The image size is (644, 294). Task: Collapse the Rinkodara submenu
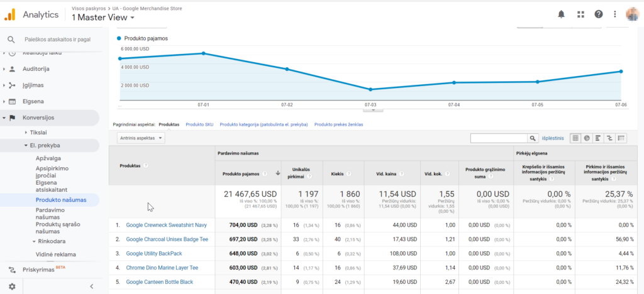click(34, 241)
